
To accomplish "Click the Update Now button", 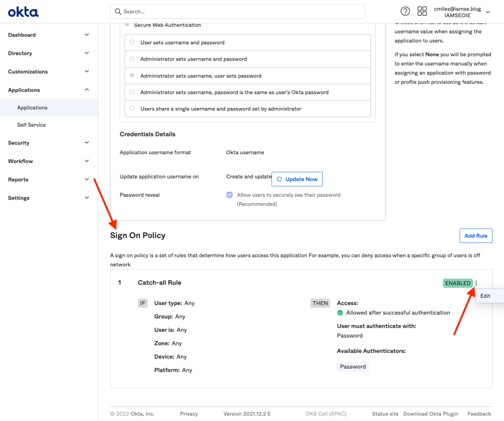I will [297, 179].
